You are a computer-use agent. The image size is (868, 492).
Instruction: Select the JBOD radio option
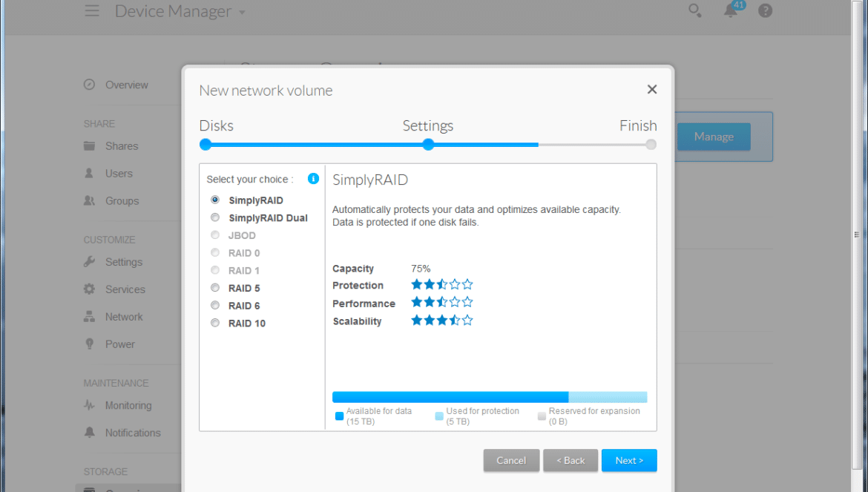[x=215, y=235]
